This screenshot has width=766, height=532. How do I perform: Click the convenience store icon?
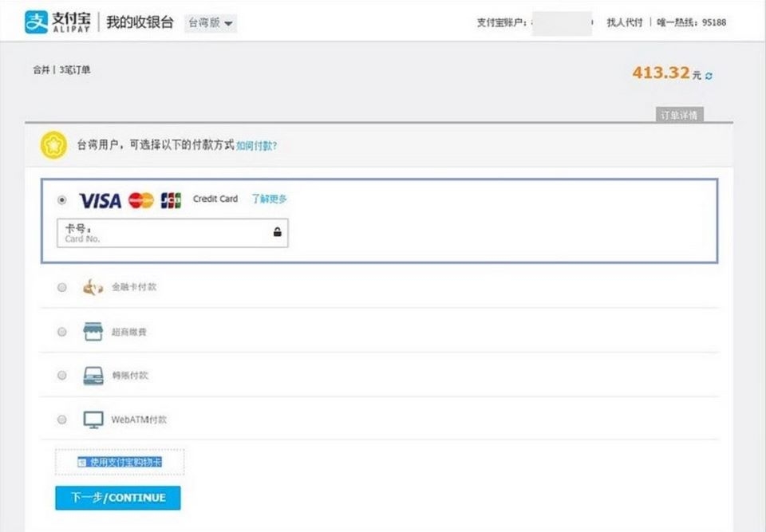pos(93,331)
